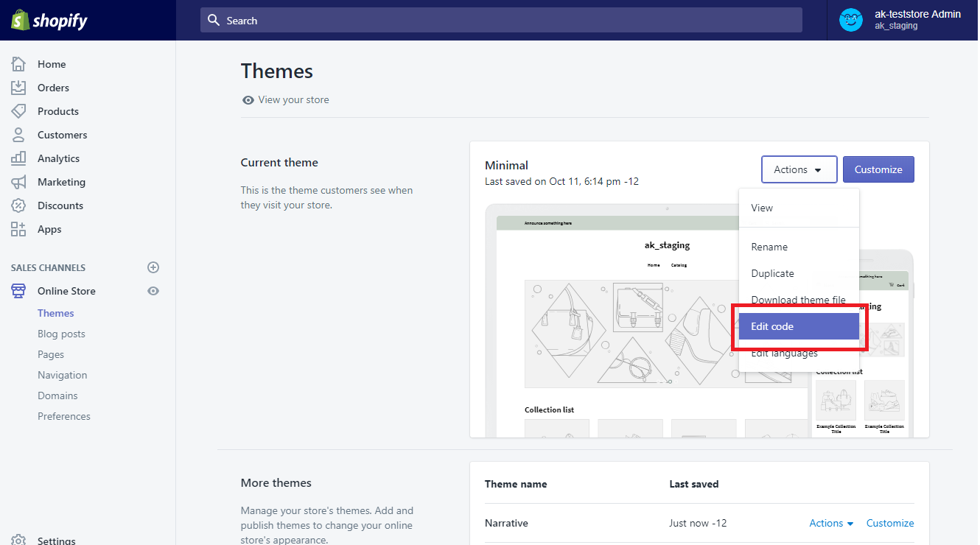This screenshot has width=980, height=545.
Task: Select Edit languages menu item
Action: [x=799, y=354]
